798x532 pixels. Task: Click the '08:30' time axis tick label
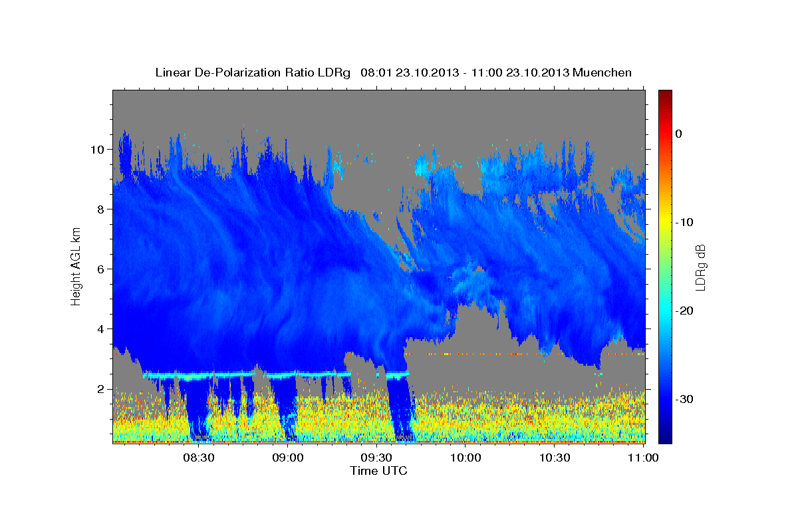(199, 458)
